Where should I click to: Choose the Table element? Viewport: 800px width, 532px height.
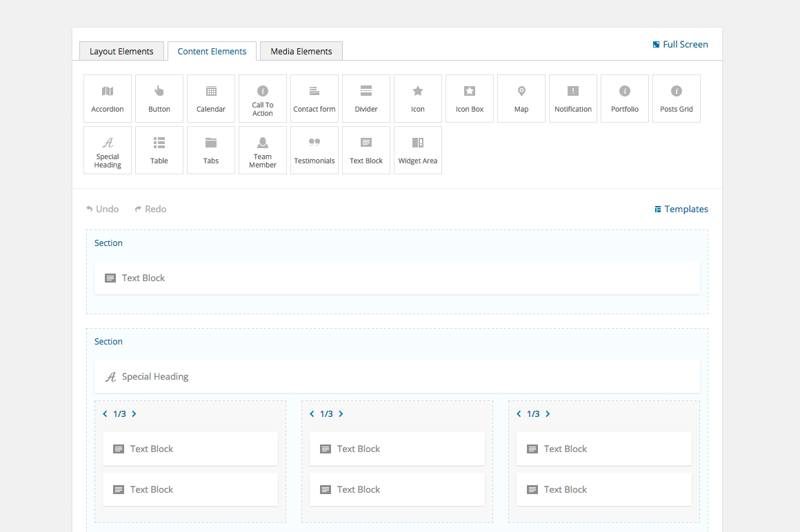point(159,150)
